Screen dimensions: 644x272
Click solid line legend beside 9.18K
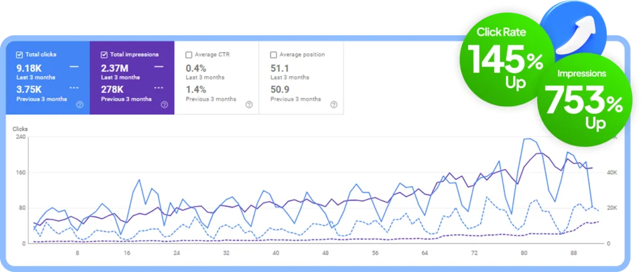pos(74,66)
